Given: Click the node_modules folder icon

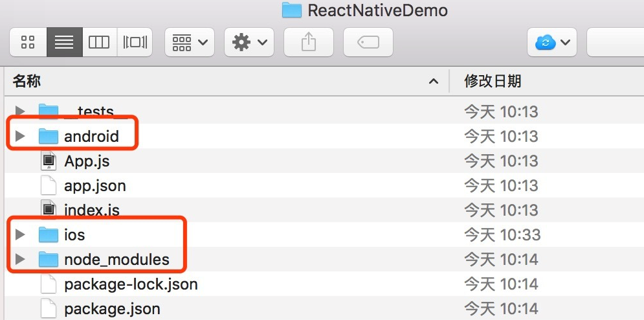Looking at the screenshot, I should click(49, 260).
